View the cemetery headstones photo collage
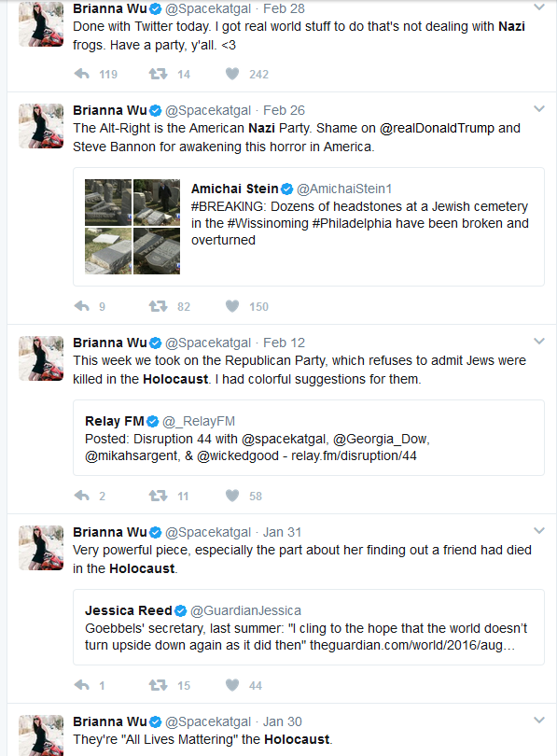The width and height of the screenshot is (557, 756). (x=132, y=227)
